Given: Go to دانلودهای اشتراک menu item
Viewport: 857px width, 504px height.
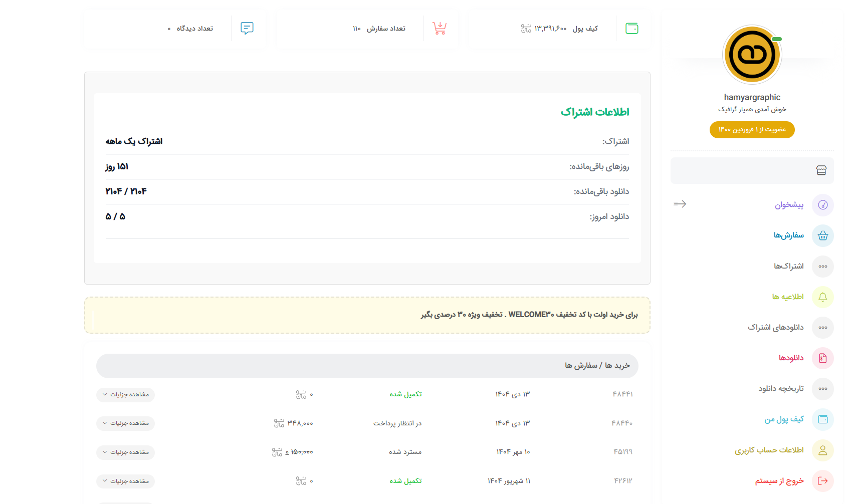Looking at the screenshot, I should 775,328.
